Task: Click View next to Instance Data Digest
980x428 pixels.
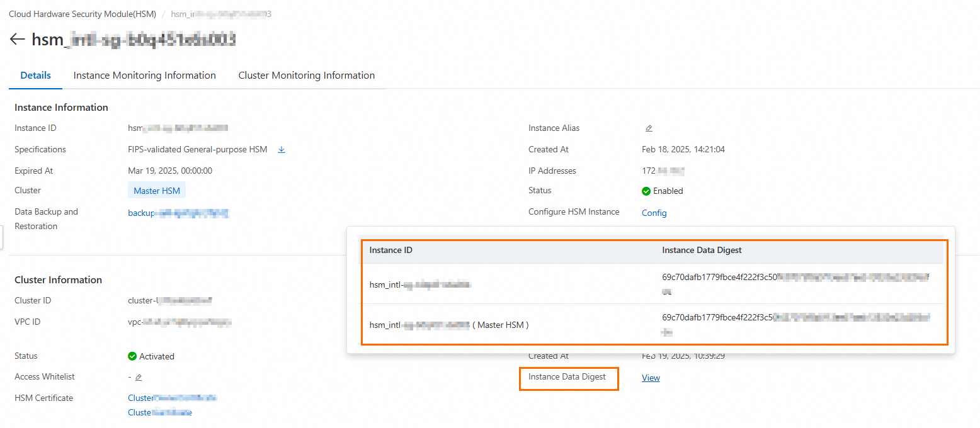Action: coord(651,378)
